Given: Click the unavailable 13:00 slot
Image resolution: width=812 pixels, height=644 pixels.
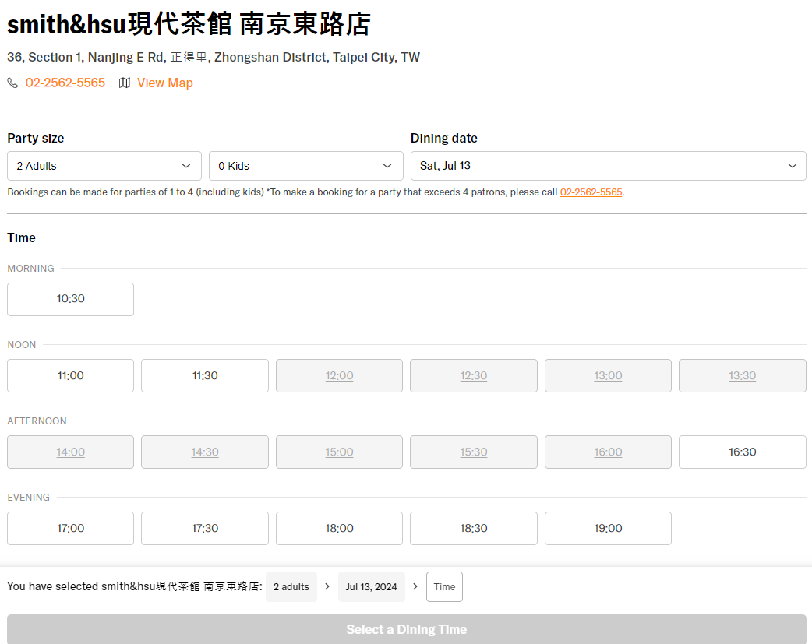Looking at the screenshot, I should tap(608, 376).
